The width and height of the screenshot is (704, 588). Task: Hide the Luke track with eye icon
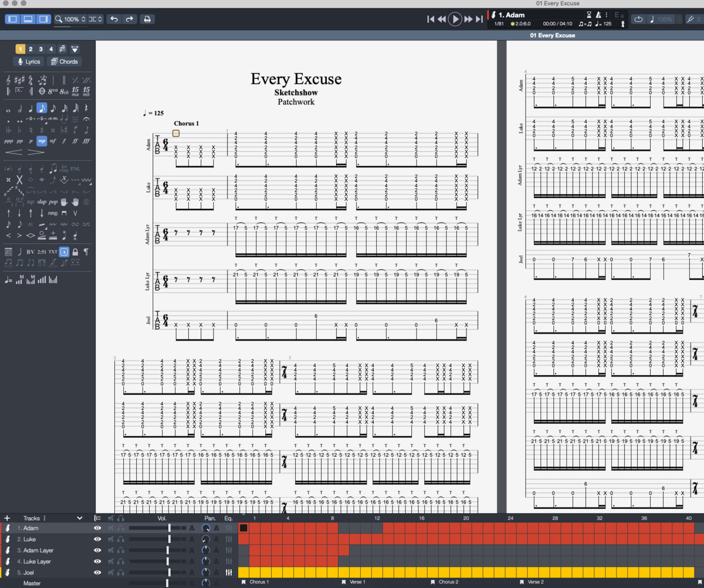[97, 539]
